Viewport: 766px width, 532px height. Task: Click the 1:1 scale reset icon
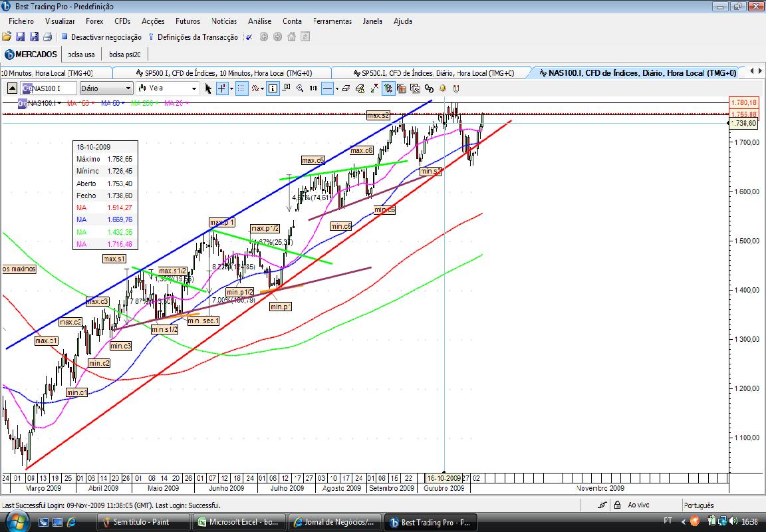pyautogui.click(x=313, y=88)
